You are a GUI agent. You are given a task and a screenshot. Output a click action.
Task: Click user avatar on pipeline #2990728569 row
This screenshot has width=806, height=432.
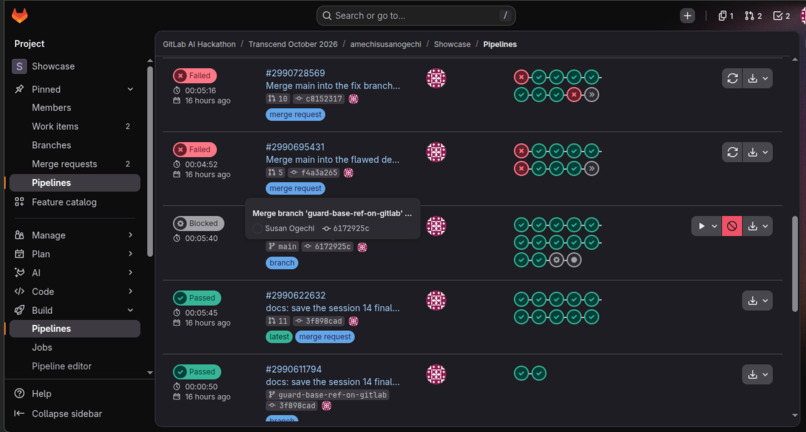[x=436, y=78]
